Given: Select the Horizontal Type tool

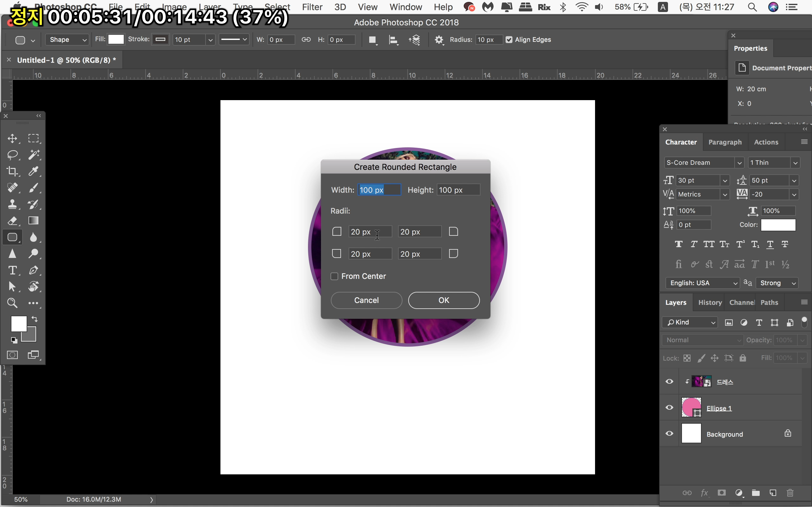Looking at the screenshot, I should 12,270.
